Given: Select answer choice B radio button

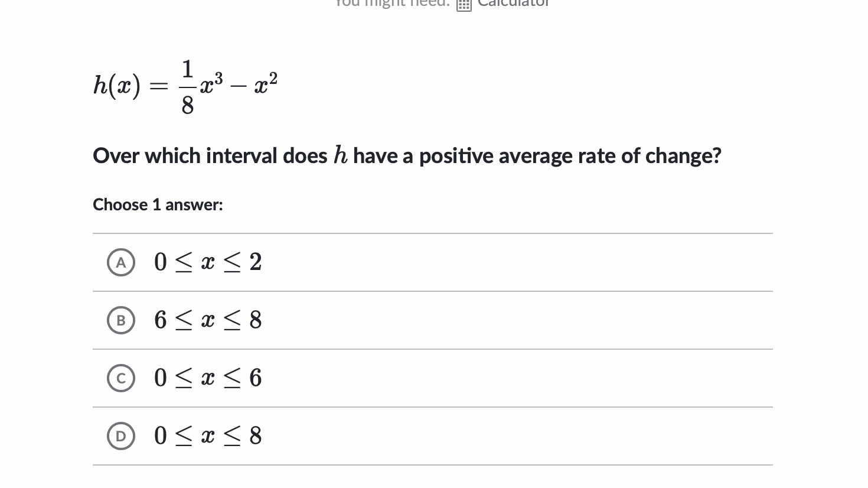Looking at the screenshot, I should pyautogui.click(x=121, y=320).
